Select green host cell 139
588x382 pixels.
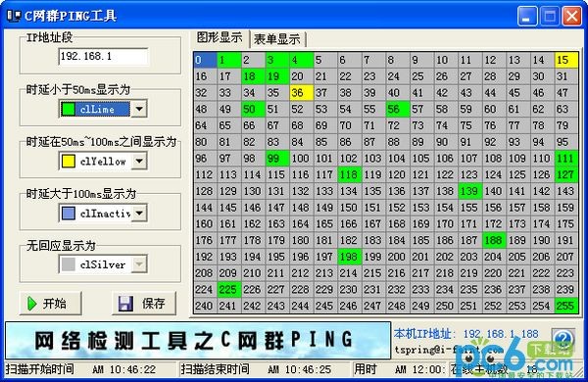[469, 191]
